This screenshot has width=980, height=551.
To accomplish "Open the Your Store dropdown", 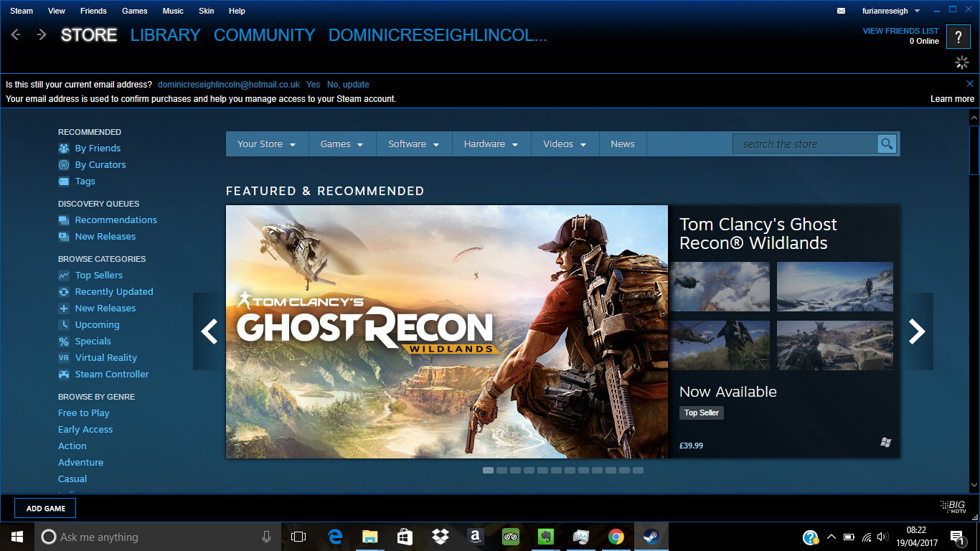I will [x=266, y=143].
